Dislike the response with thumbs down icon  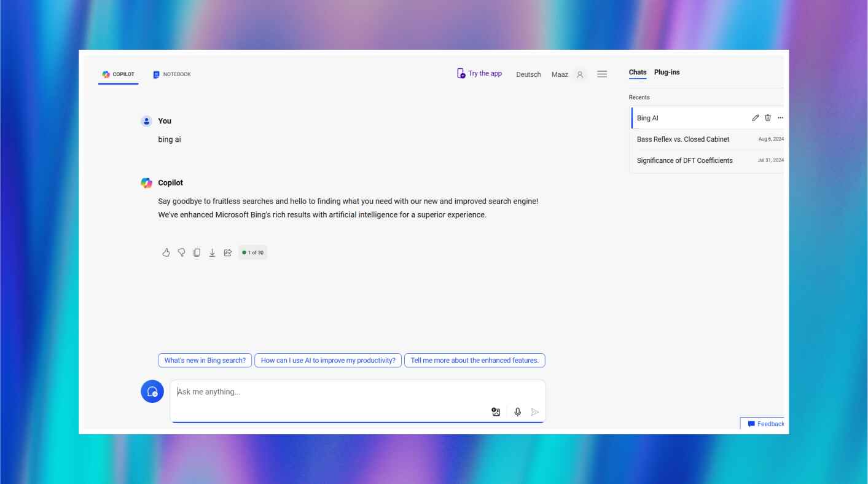(181, 252)
